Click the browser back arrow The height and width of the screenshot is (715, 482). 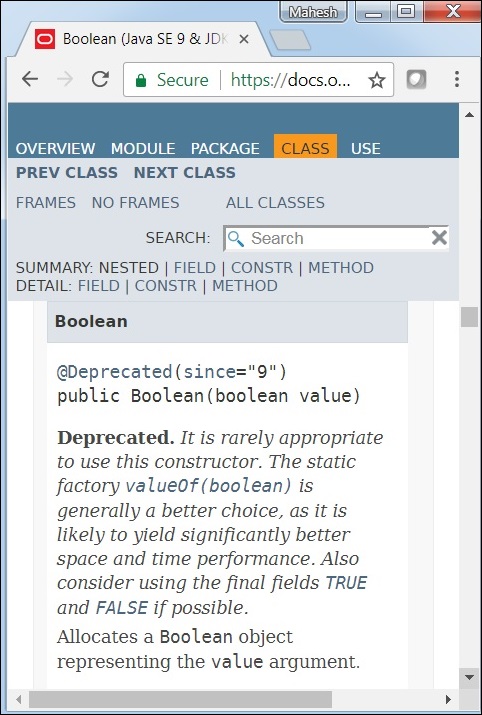[30, 79]
